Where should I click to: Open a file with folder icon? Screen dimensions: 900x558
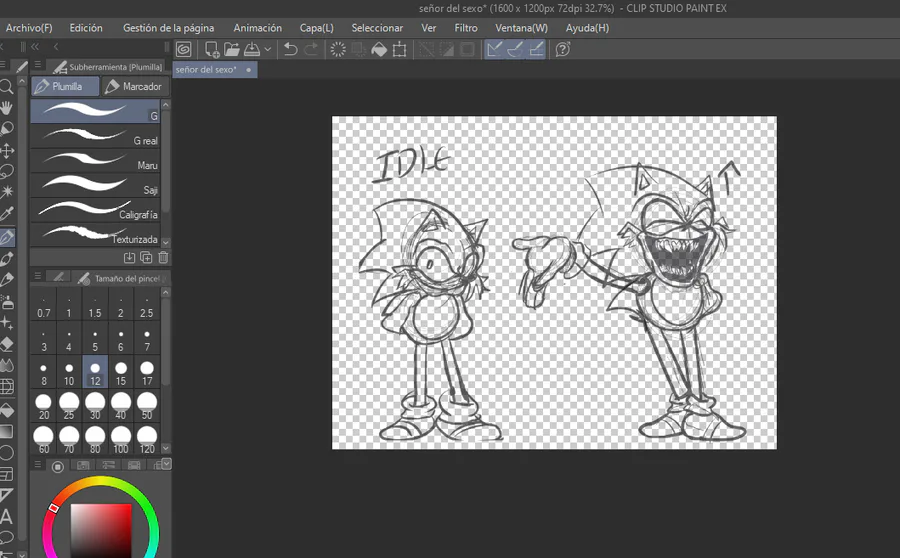231,49
